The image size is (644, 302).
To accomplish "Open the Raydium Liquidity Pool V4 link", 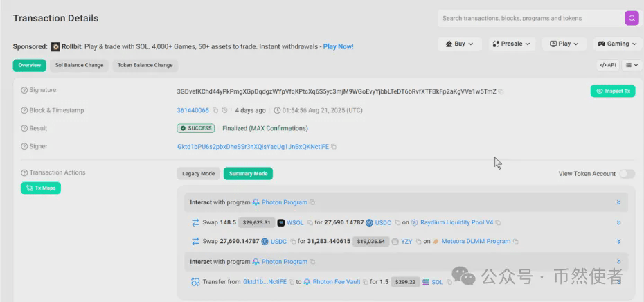I will click(457, 223).
